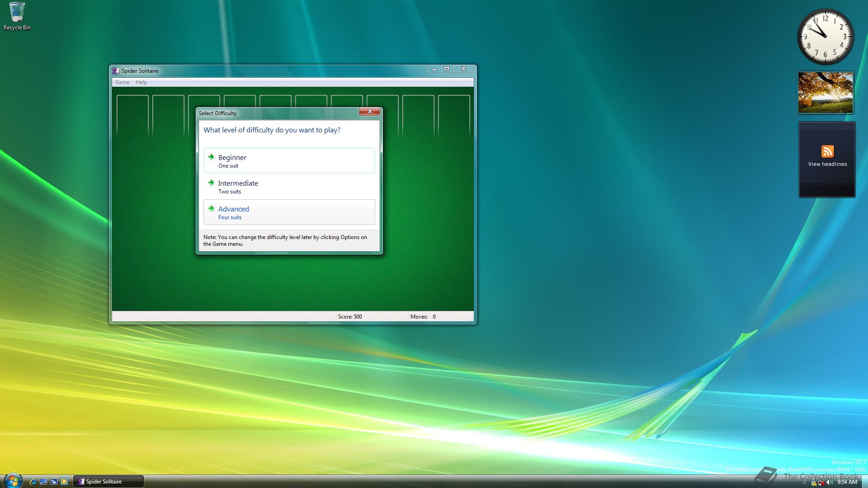Screen dimensions: 868x488
Task: Click the volume speaker tray icon
Action: pos(829,482)
